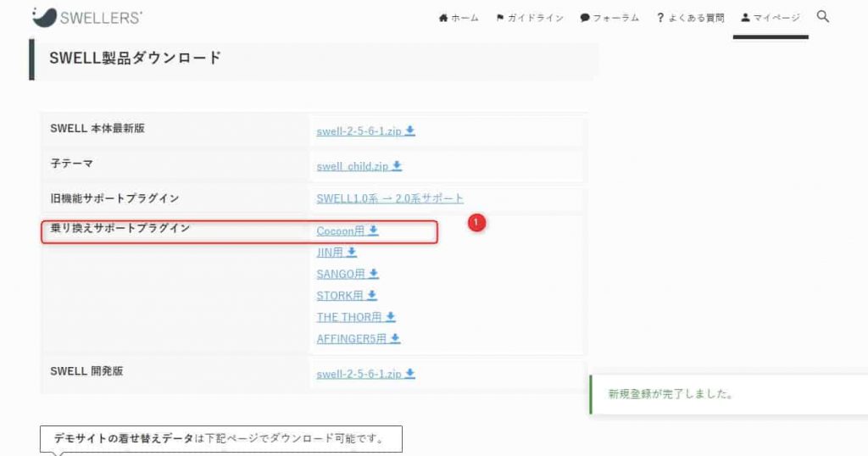Click the flag icon beside ガイドライン
This screenshot has height=456, width=868.
coord(500,18)
